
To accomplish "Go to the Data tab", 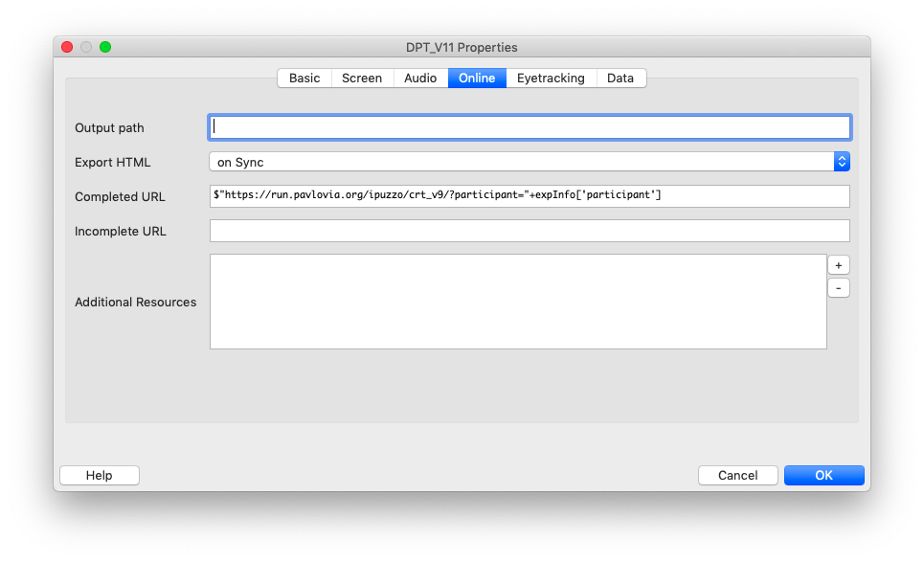I will click(620, 78).
